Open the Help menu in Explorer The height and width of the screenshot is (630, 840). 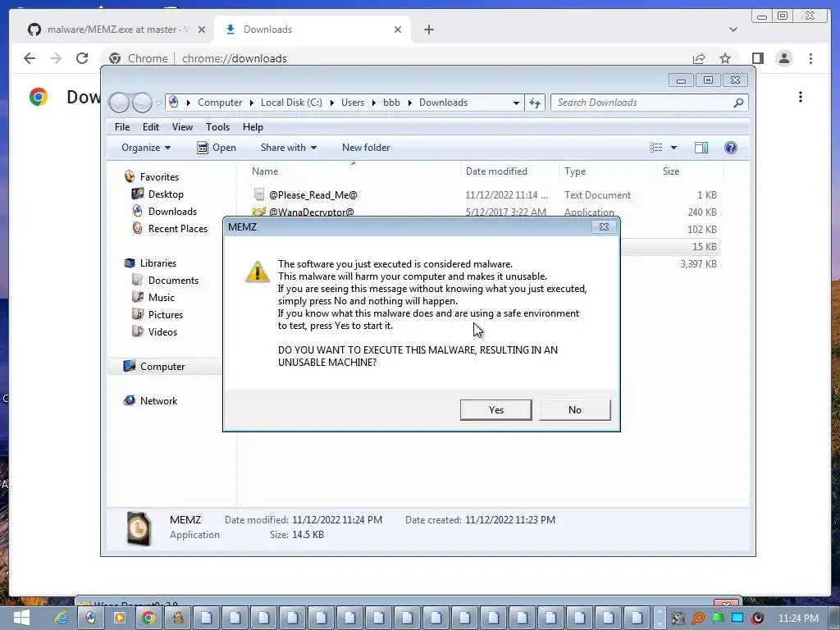pos(253,127)
